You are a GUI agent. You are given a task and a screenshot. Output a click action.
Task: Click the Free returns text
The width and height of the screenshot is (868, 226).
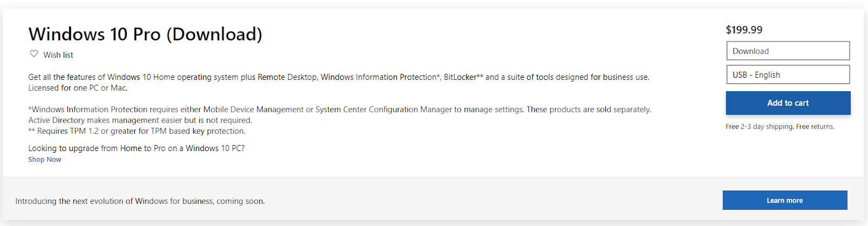point(815,127)
